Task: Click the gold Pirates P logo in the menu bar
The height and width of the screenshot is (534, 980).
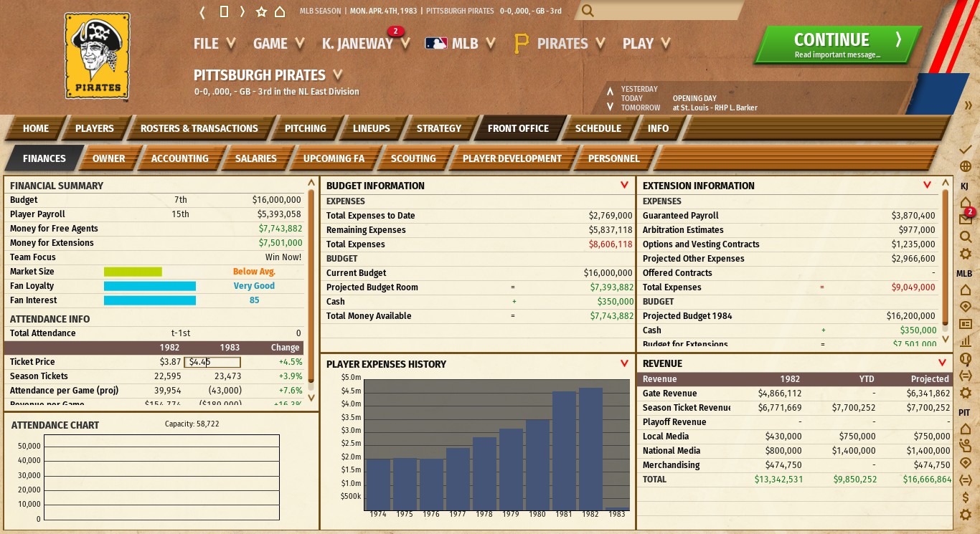Action: 522,44
